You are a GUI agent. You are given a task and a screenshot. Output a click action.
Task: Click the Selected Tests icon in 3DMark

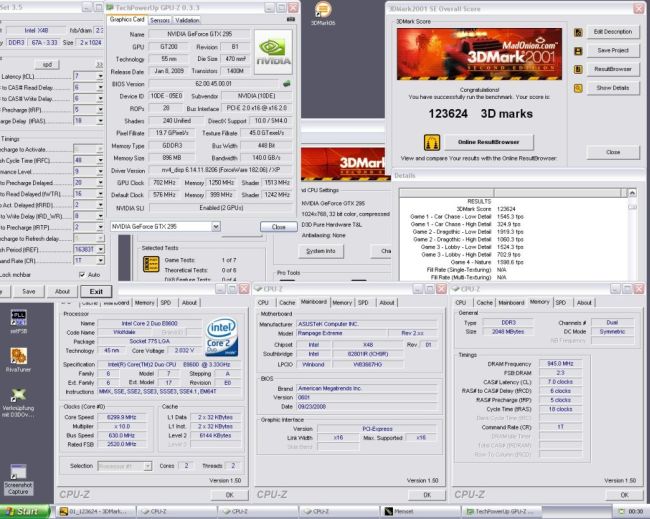tap(151, 264)
